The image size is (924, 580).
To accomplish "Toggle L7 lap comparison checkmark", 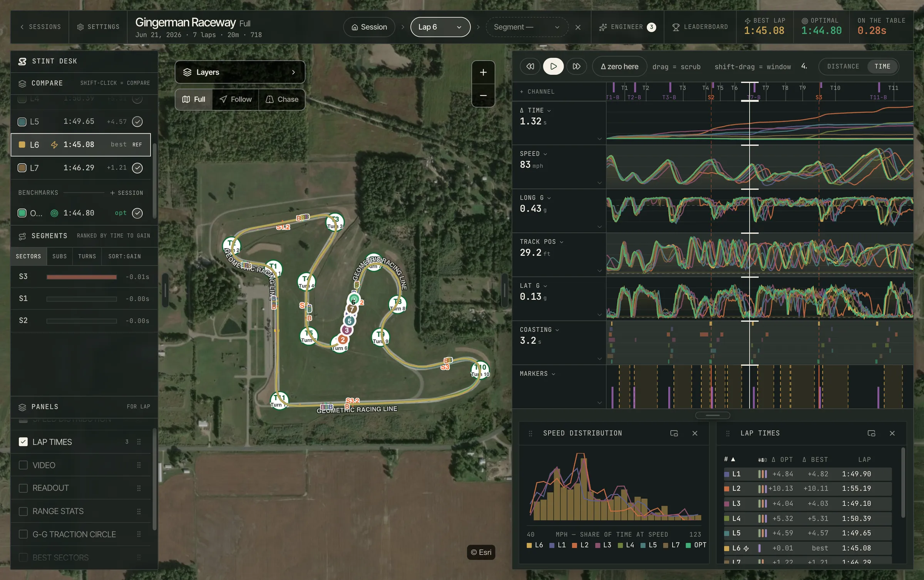I will [137, 168].
